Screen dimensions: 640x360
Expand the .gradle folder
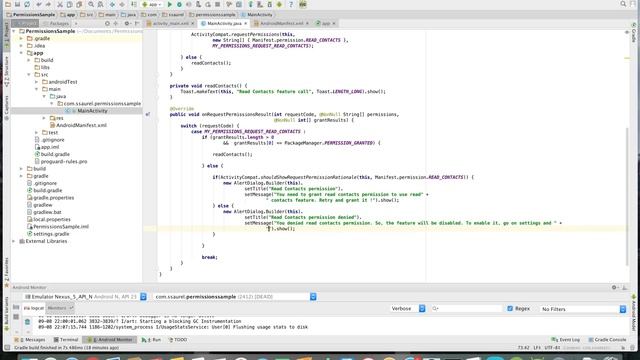[21, 38]
